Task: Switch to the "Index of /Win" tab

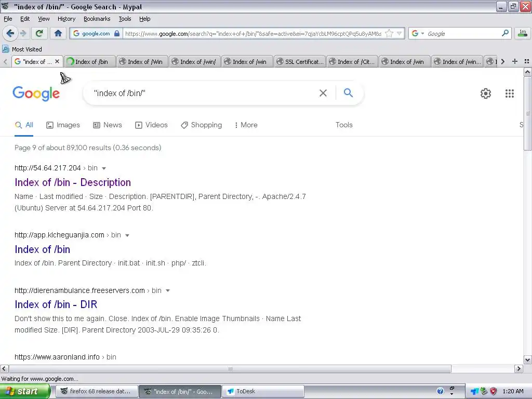Action: coord(142,61)
